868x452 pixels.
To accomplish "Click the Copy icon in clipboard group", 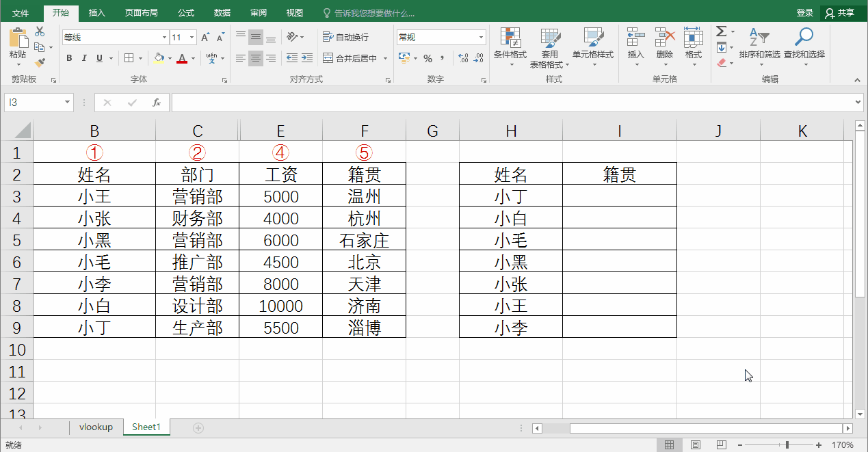I will pyautogui.click(x=40, y=47).
